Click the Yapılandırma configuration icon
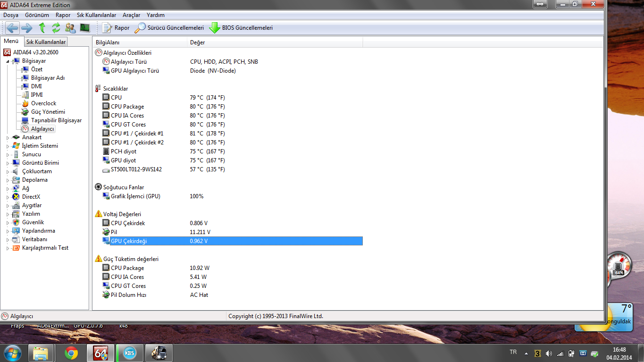The width and height of the screenshot is (644, 362). tap(17, 231)
